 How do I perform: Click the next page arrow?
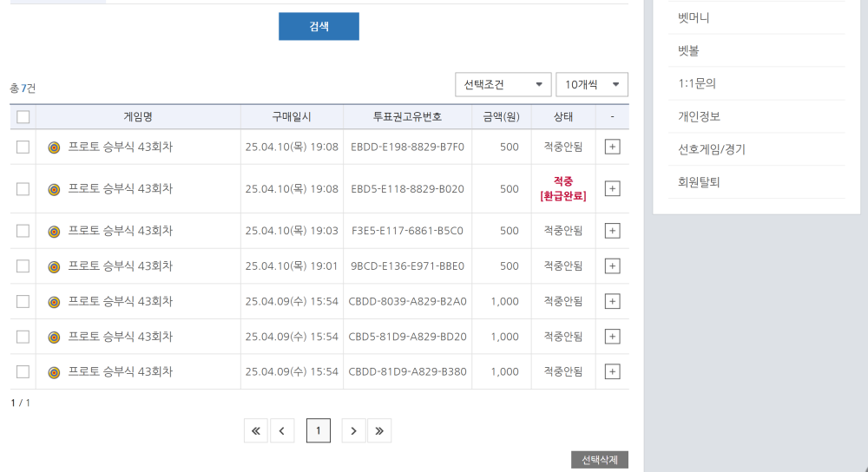353,430
